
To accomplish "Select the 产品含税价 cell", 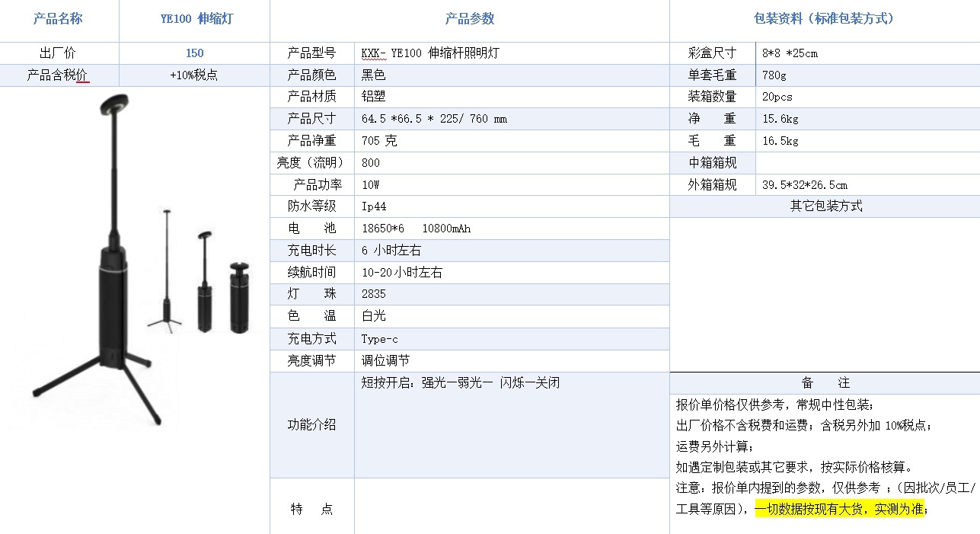I will [x=59, y=75].
